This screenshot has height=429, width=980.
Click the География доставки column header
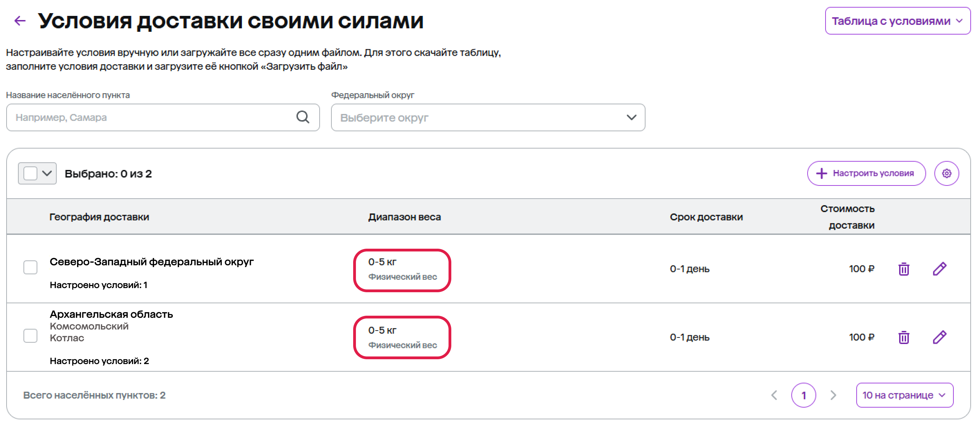pyautogui.click(x=99, y=217)
